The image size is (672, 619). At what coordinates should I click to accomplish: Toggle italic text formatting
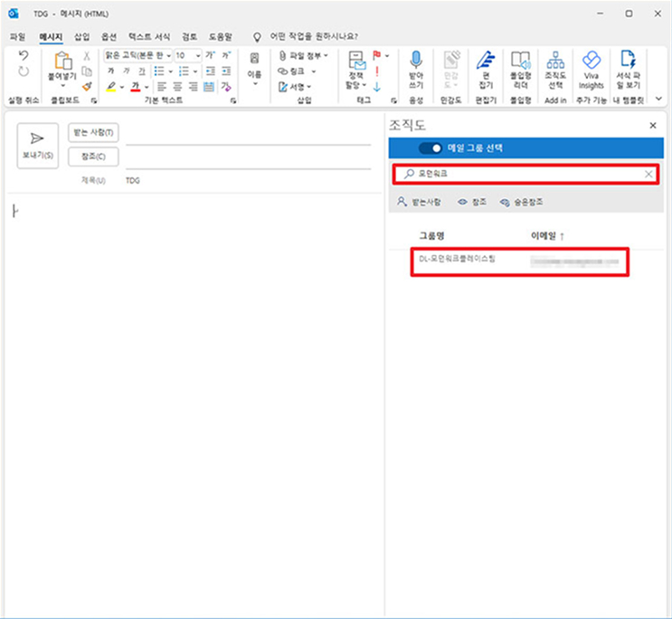coord(126,71)
